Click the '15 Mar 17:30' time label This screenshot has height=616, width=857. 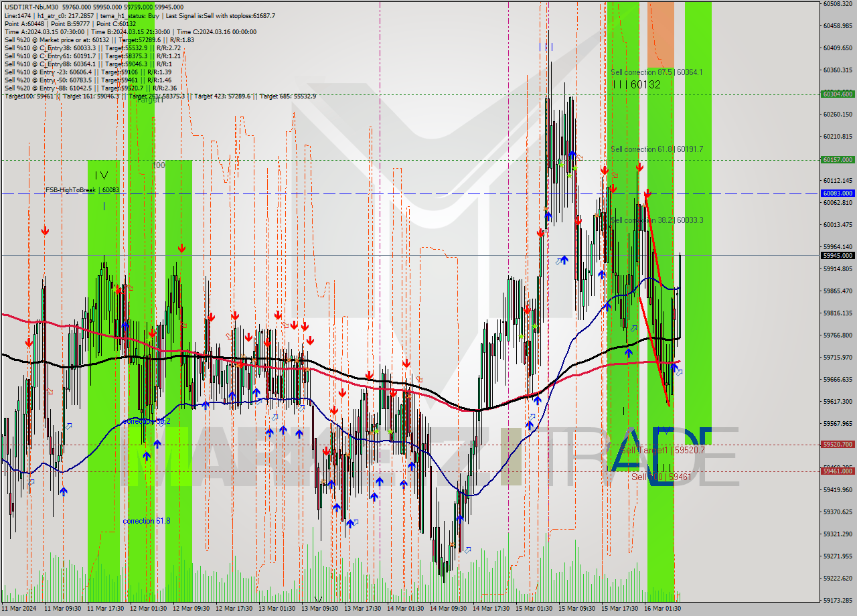619,609
